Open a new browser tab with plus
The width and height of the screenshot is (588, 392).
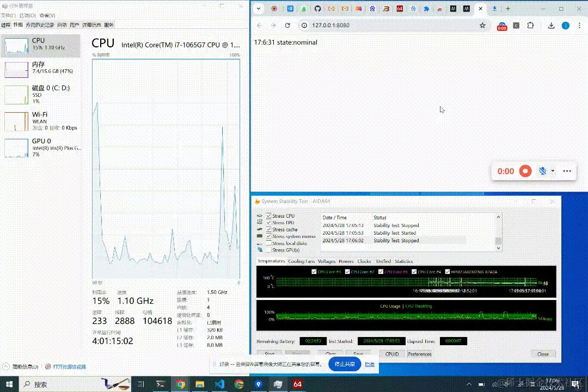pos(508,9)
